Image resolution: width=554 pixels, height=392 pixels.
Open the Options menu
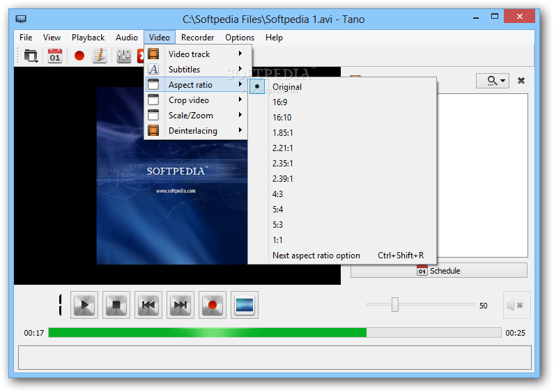tap(240, 38)
